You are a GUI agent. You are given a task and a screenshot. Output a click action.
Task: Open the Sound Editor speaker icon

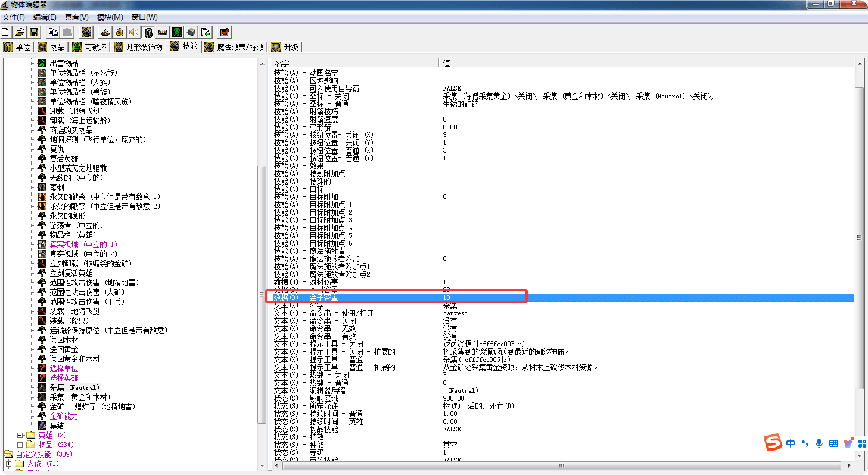tap(132, 32)
